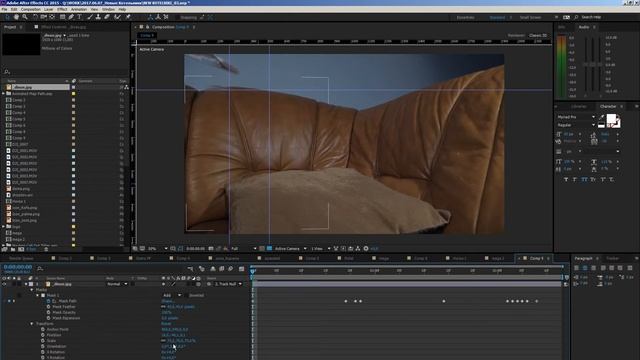
Task: Select the Zoom magnifier tool
Action: pyautogui.click(x=25, y=17)
